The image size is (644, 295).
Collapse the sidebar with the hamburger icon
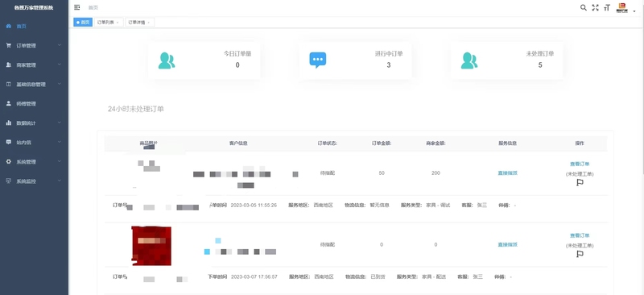click(x=76, y=7)
